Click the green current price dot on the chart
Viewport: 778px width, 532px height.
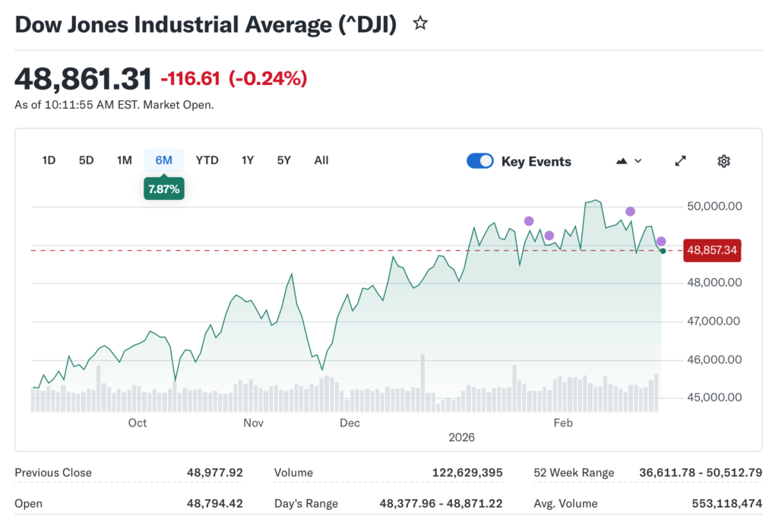663,250
